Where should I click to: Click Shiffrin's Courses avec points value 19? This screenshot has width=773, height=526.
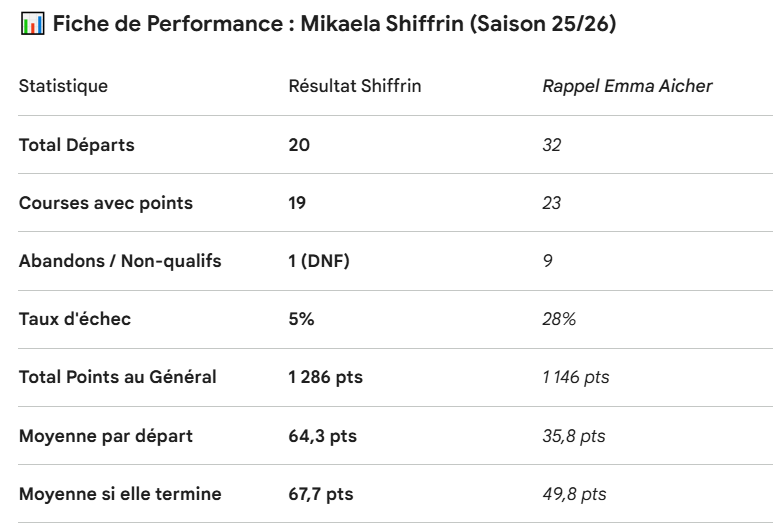point(298,203)
